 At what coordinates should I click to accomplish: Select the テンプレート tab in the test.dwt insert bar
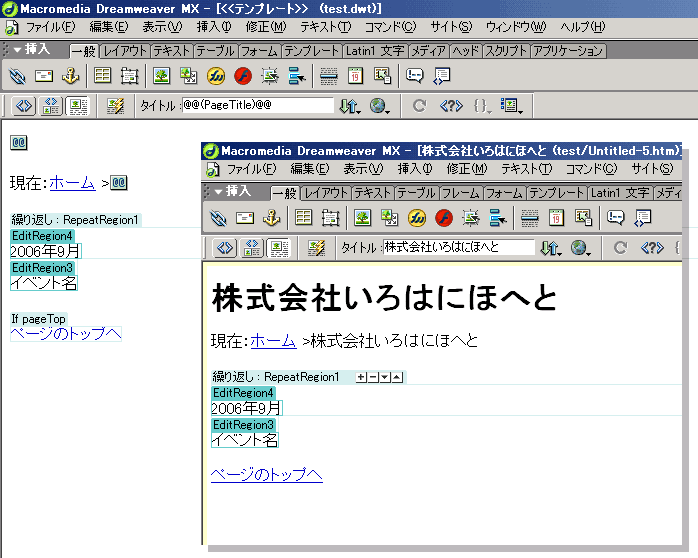(x=310, y=51)
